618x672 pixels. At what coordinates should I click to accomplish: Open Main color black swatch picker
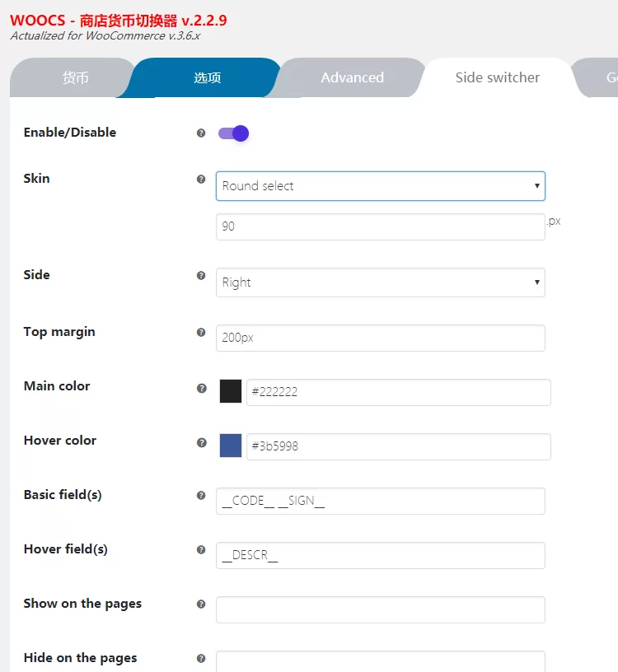point(231,391)
